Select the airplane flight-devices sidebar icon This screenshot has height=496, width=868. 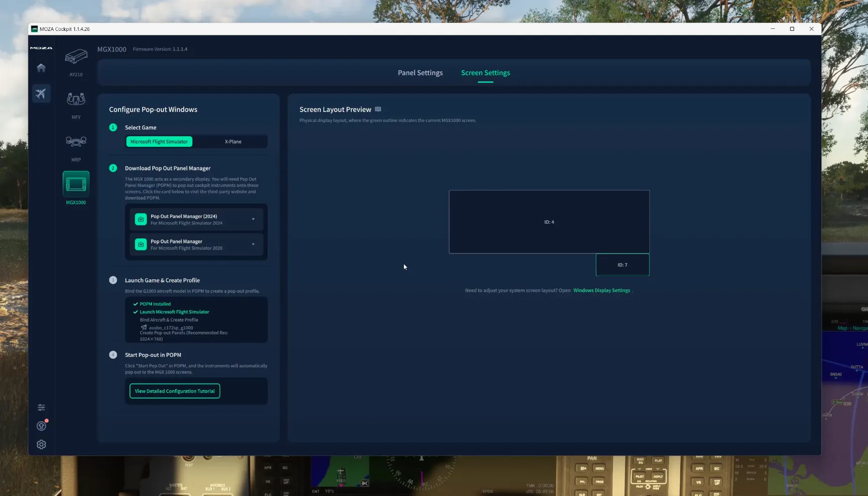click(x=41, y=93)
